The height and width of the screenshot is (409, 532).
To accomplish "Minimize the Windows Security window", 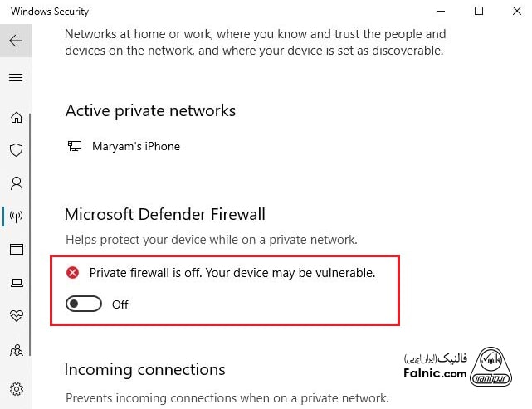I will [x=440, y=12].
